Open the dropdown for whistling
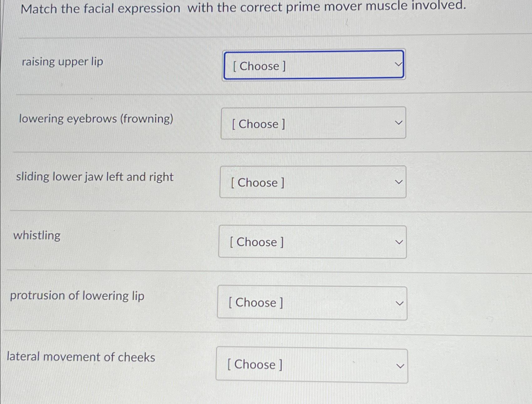532x404 pixels. [x=312, y=241]
